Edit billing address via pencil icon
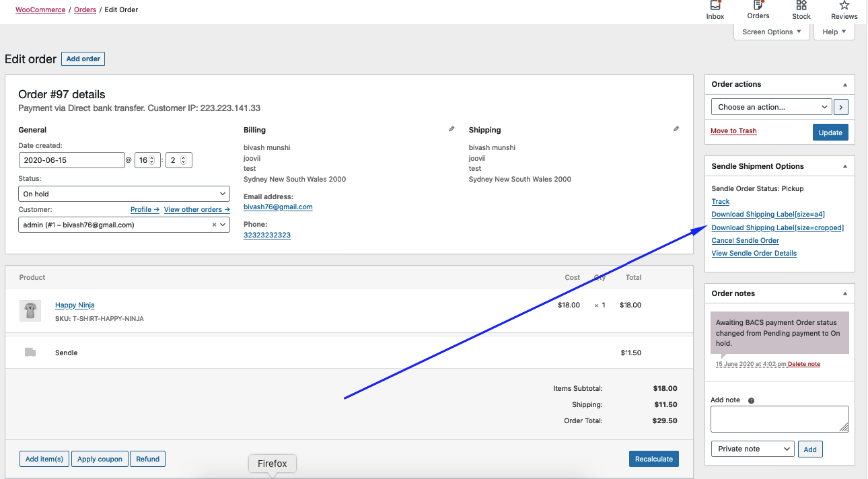Viewport: 868px width, 479px height. click(x=451, y=129)
